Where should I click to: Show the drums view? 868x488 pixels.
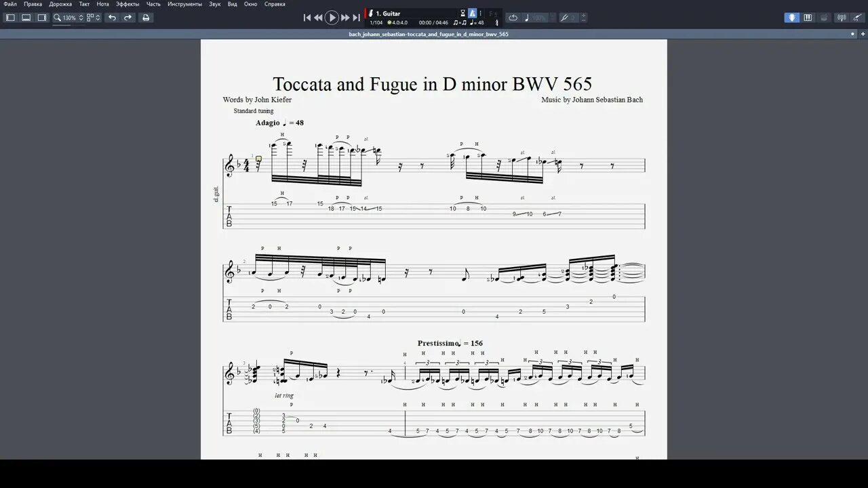[x=824, y=18]
